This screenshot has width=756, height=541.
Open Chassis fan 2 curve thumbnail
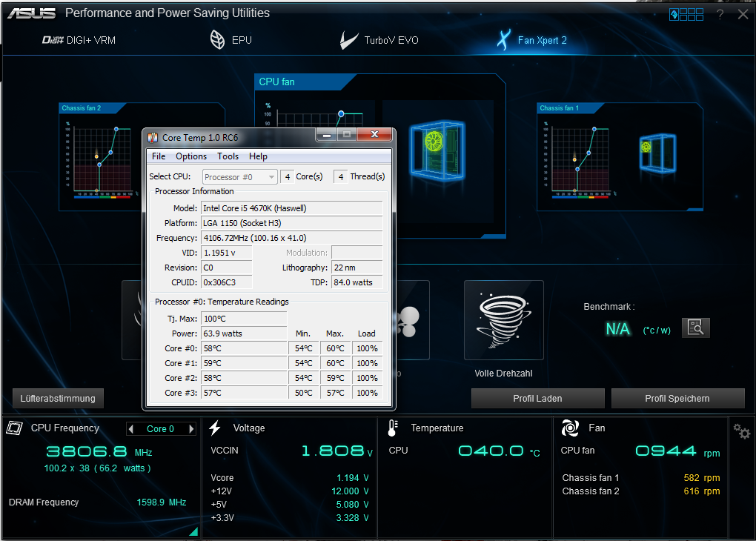point(100,159)
